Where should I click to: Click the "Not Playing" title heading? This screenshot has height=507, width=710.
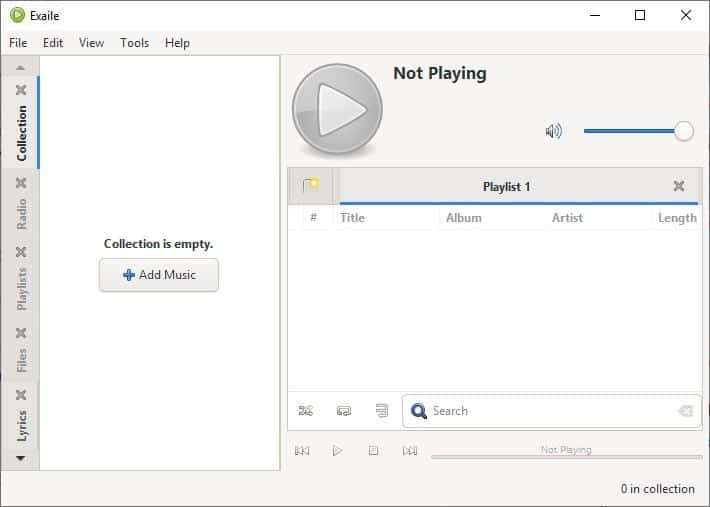pos(440,73)
